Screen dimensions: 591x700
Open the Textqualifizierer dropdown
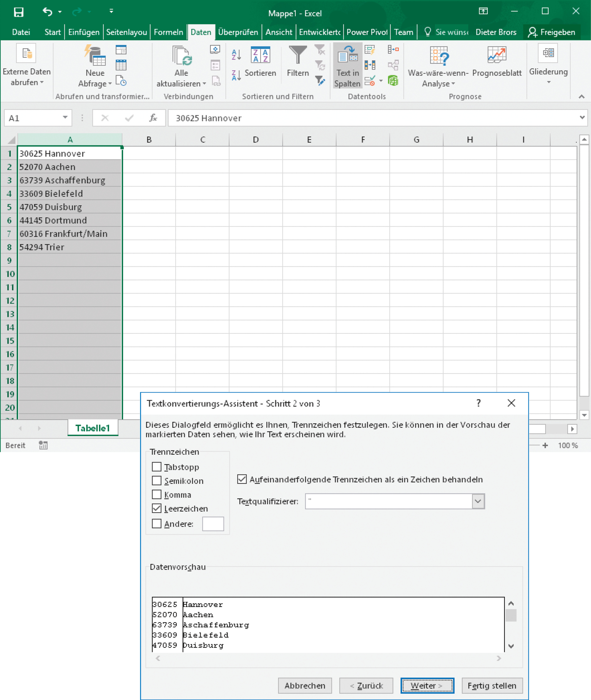coord(478,502)
